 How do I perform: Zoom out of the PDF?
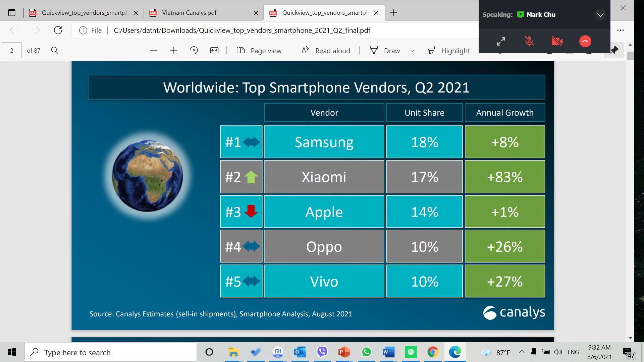pos(154,51)
